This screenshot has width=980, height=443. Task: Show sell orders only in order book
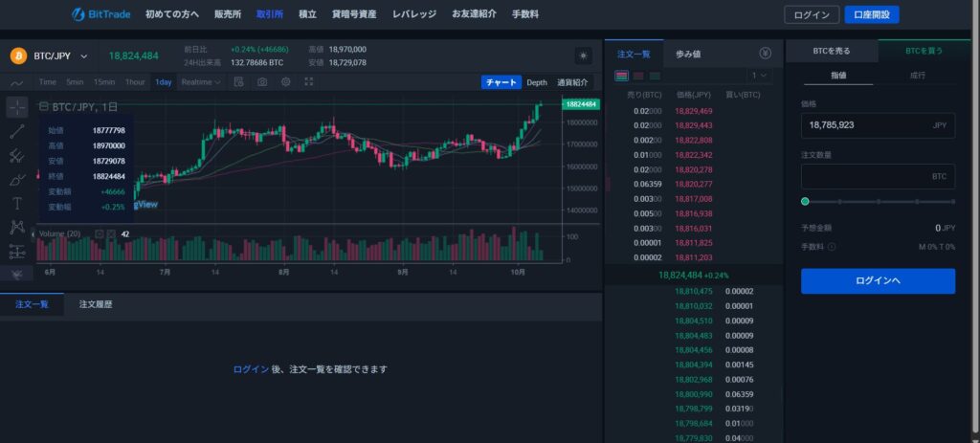(638, 76)
